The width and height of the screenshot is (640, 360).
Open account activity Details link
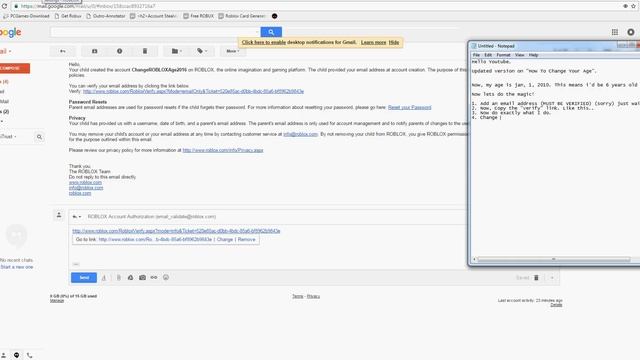point(556,305)
